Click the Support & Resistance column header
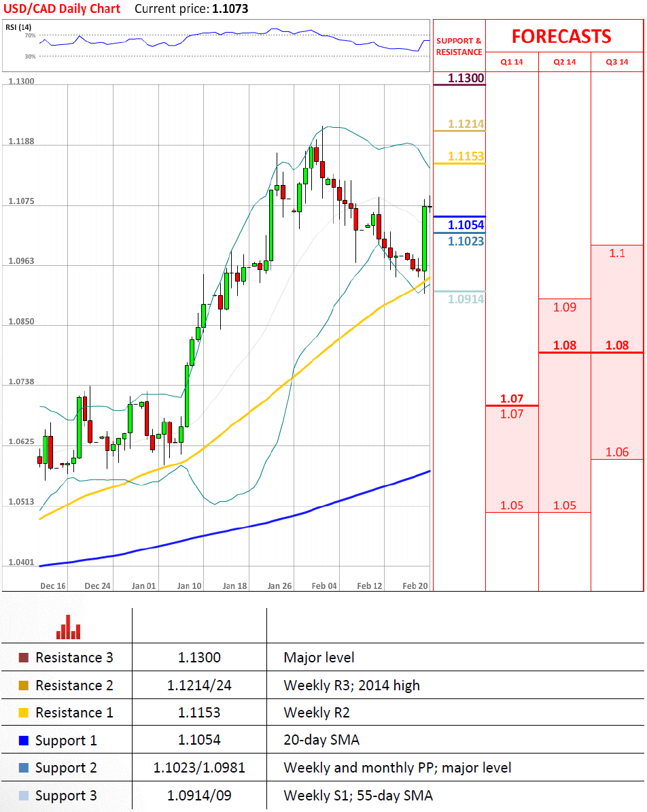The image size is (647, 812). tap(459, 46)
